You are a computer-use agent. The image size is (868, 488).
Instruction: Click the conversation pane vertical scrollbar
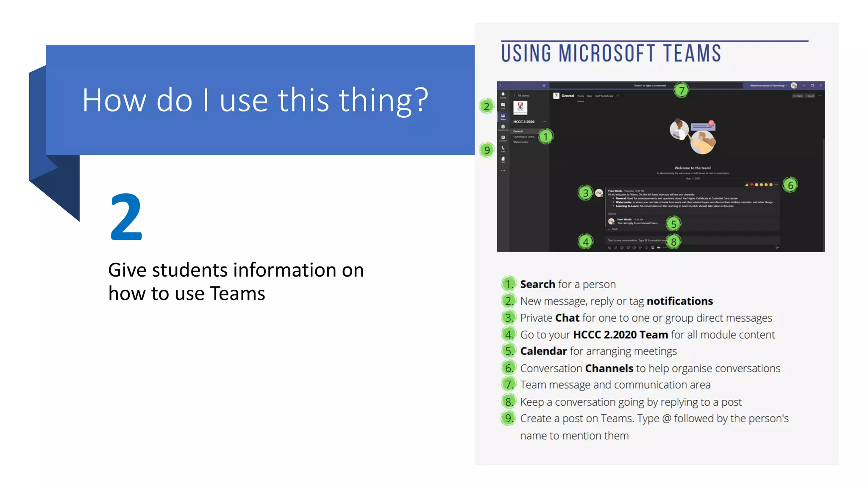(823, 195)
